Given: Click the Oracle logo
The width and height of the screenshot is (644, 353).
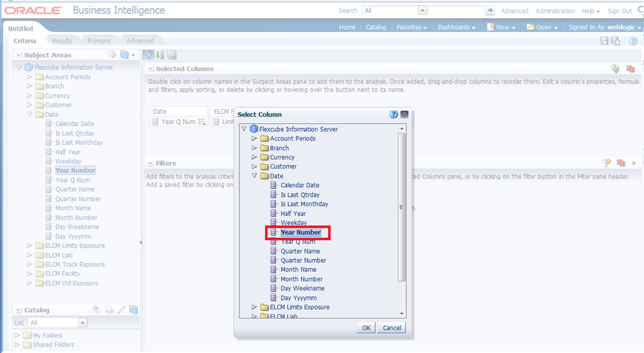Looking at the screenshot, I should coord(34,10).
